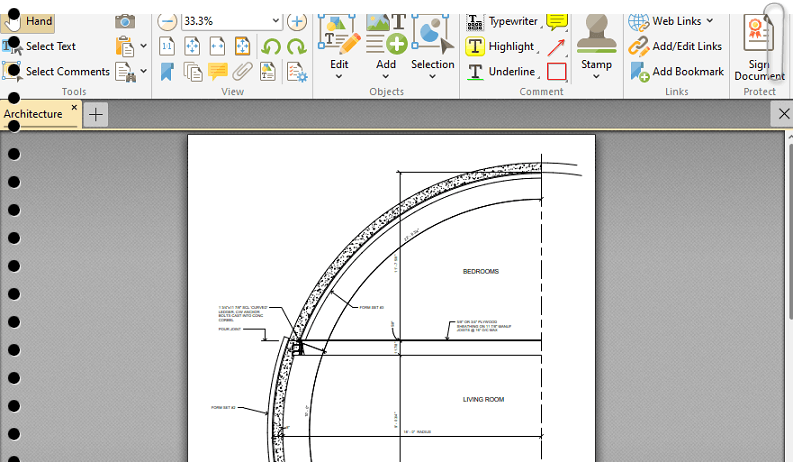
Task: Rotate the page clockwise
Action: click(296, 46)
